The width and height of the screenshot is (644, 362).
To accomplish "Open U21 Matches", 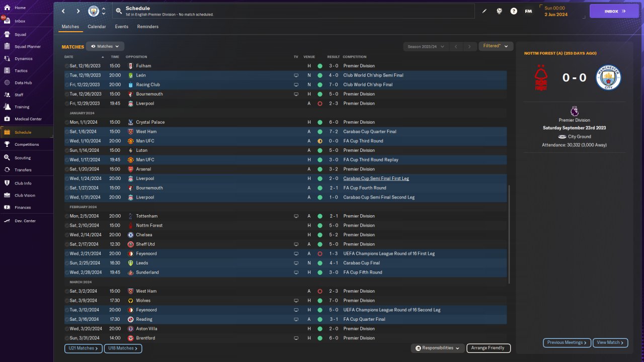I will click(84, 348).
